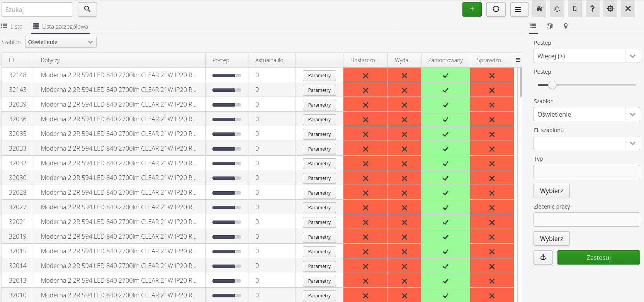Toggle Dostarczono status for row 32143
This screenshot has height=302, width=644.
point(365,90)
